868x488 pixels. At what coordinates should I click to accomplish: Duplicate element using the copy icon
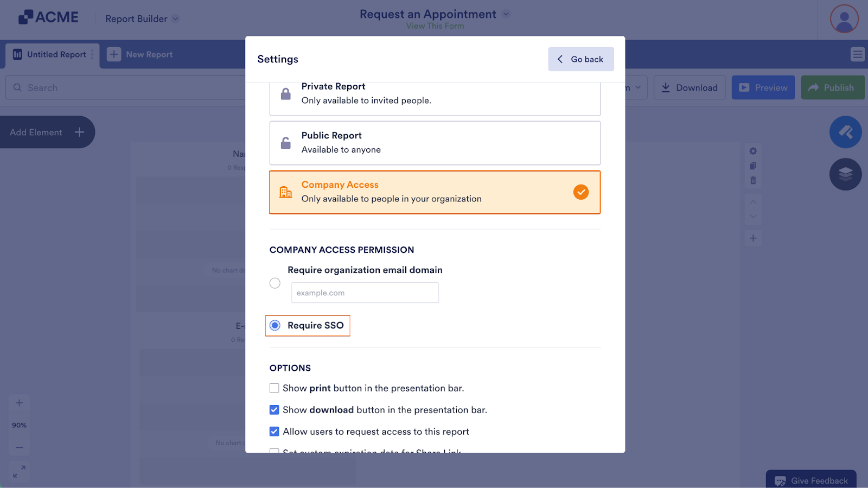[753, 166]
